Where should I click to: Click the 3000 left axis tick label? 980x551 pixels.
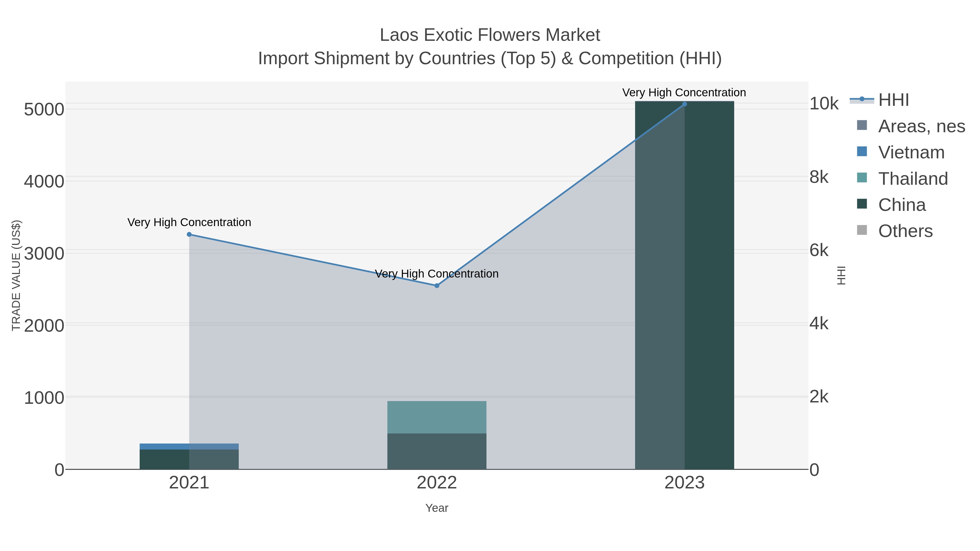coord(44,254)
